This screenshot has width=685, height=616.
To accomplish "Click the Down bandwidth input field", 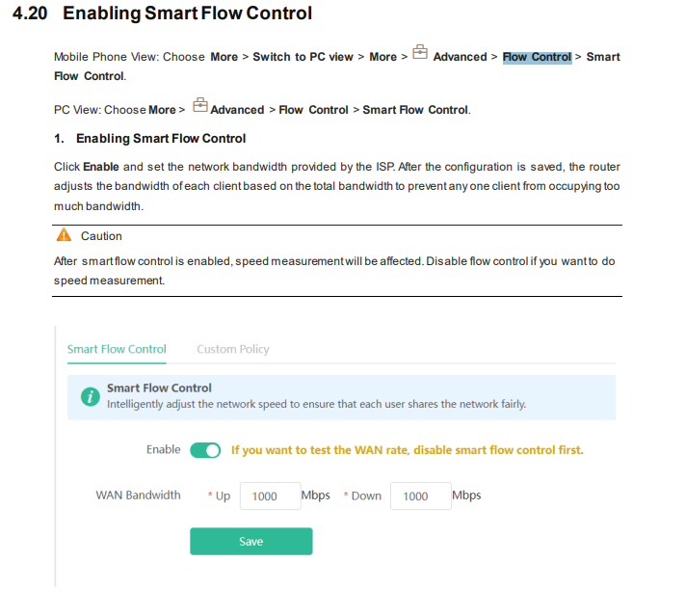I will [x=421, y=495].
